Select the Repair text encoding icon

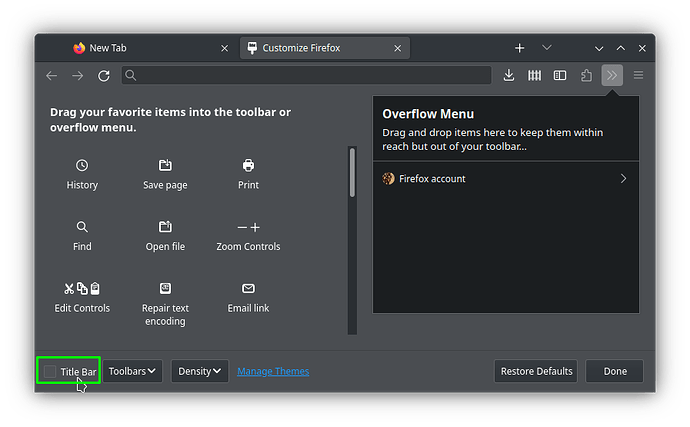tap(165, 289)
